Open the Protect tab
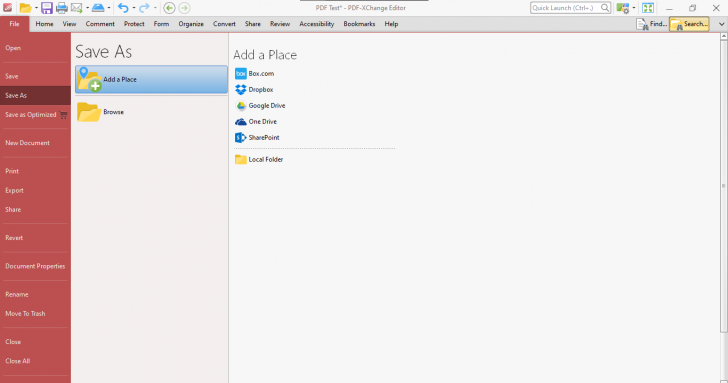 pyautogui.click(x=134, y=24)
